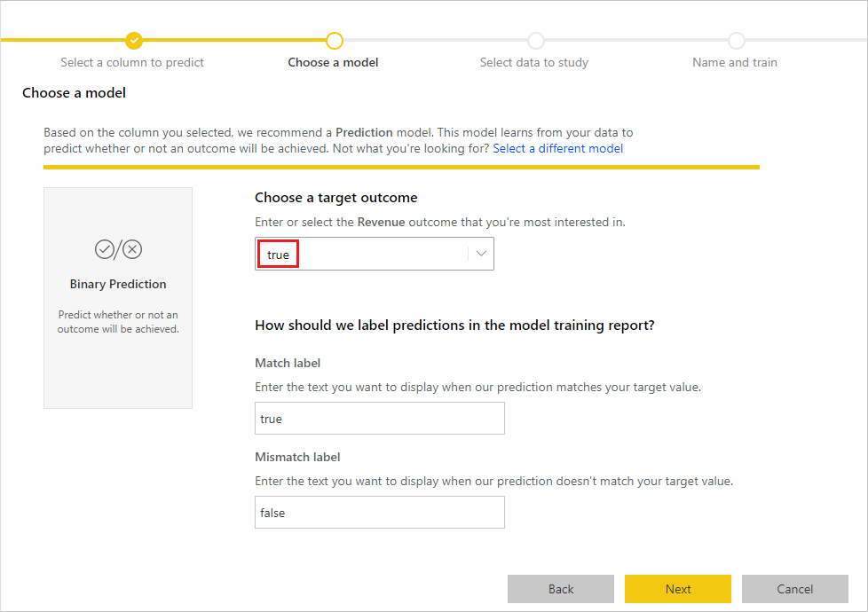Select the Binary Prediction model card
Screen dimensions: 868x612
point(118,298)
